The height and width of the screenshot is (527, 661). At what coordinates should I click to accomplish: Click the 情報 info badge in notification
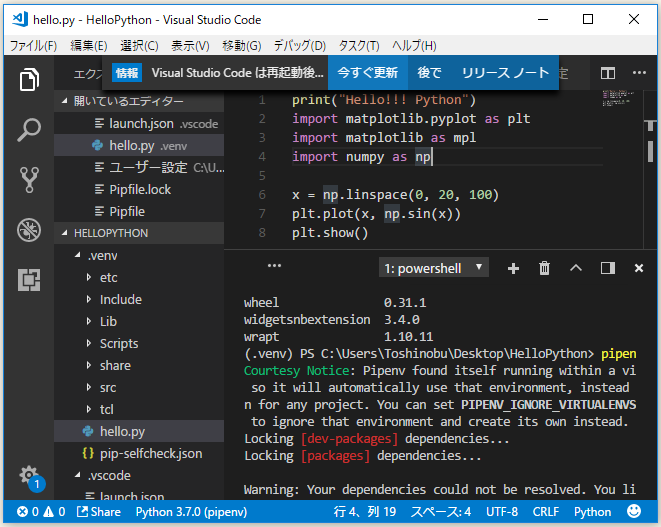(127, 73)
